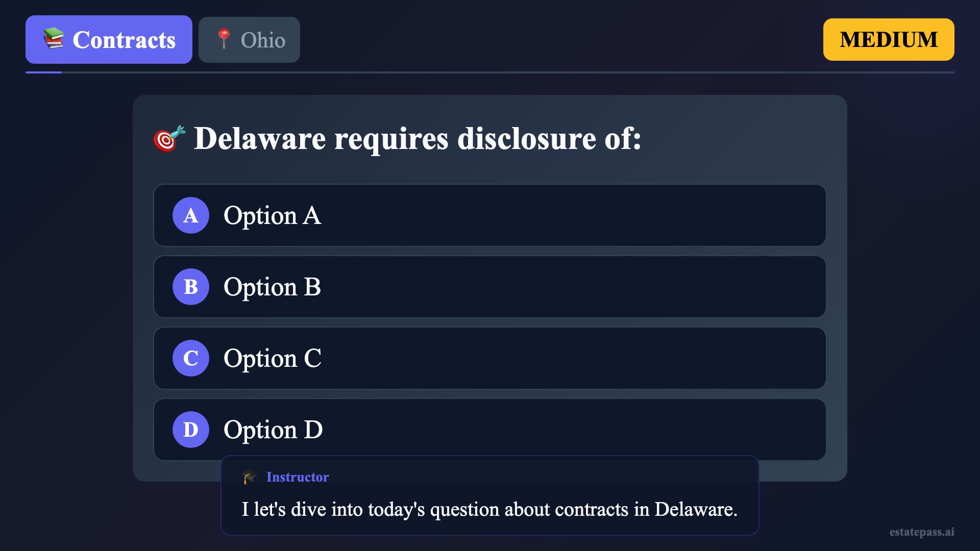Click the target dart icon by question
This screenshot has width=980, height=551.
pos(169,138)
